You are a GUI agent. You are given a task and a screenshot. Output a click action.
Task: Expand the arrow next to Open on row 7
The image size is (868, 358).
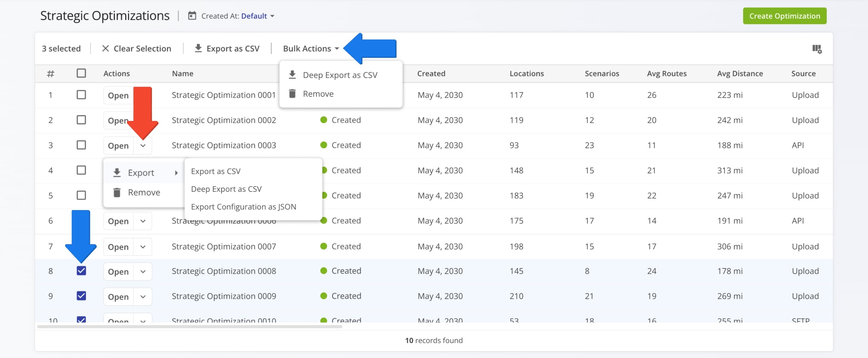143,247
